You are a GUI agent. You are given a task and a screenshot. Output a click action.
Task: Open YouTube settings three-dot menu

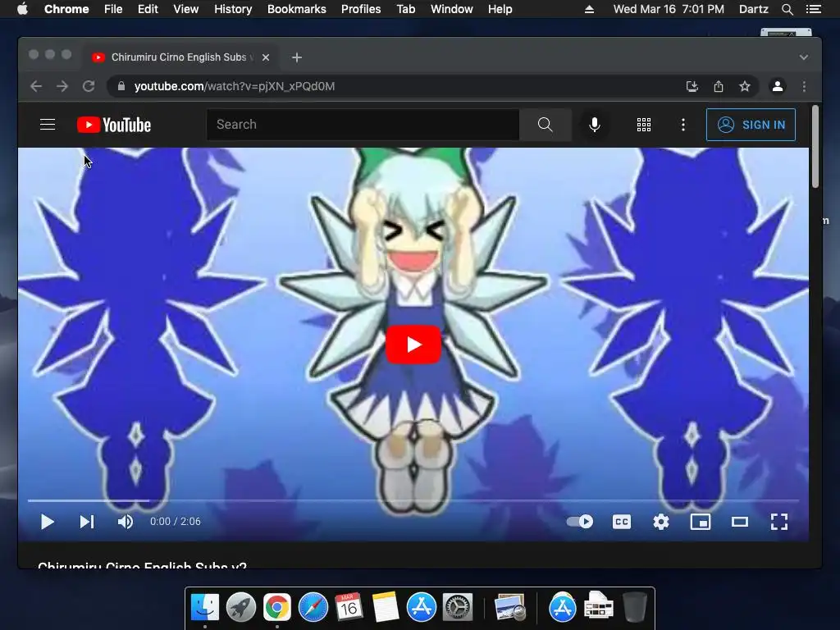click(683, 125)
